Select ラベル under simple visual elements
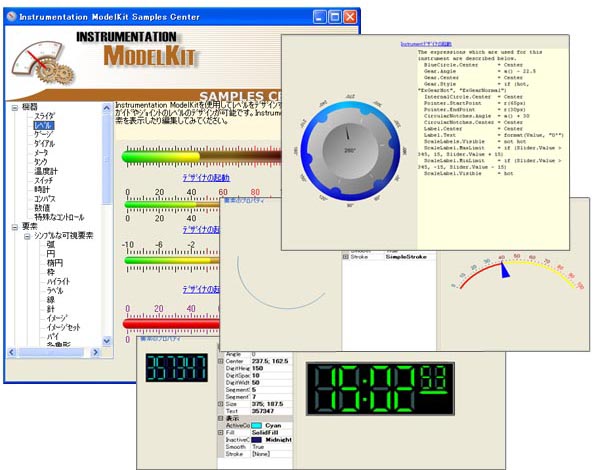The width and height of the screenshot is (600, 470). pos(55,290)
